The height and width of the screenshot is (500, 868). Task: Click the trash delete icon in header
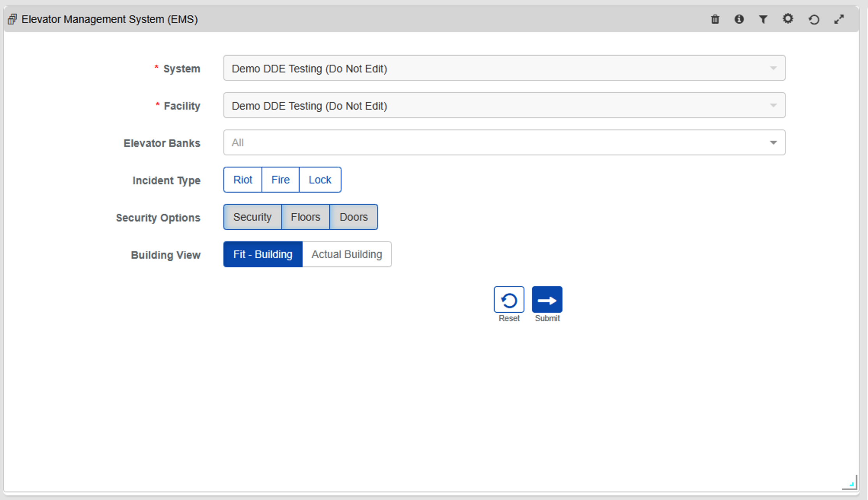tap(715, 19)
